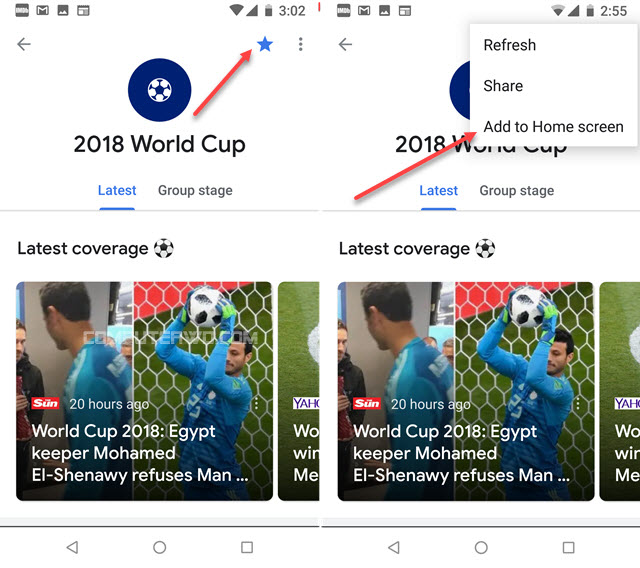The width and height of the screenshot is (640, 568).
Task: Select Latest tab on left screen
Action: [117, 191]
